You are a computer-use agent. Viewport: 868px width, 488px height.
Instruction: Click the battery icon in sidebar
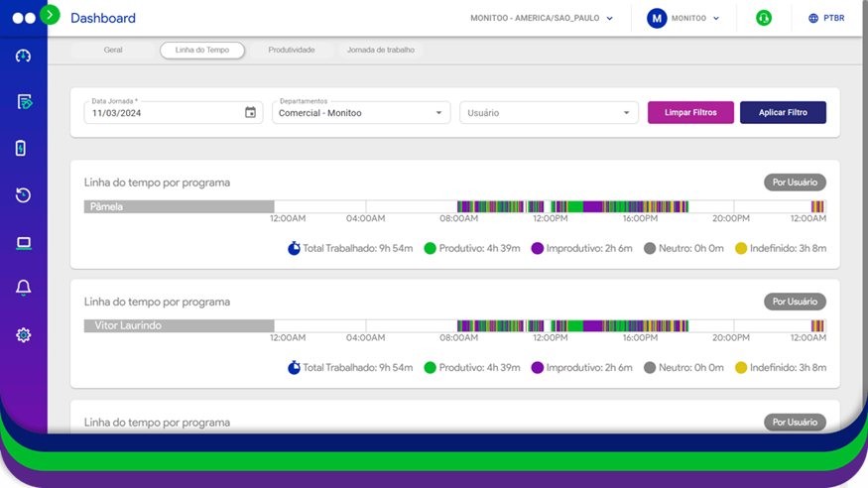click(x=22, y=149)
